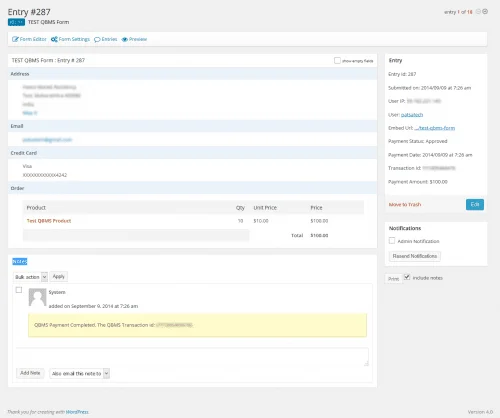Click the blue form ID badge

click(16, 22)
